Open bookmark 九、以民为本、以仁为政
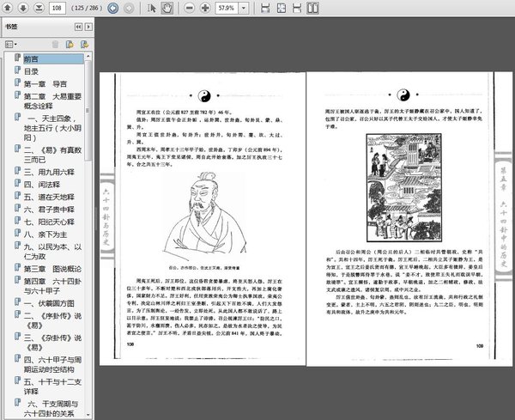The image size is (515, 420). [x=52, y=252]
